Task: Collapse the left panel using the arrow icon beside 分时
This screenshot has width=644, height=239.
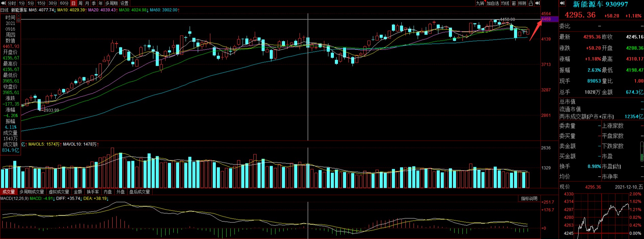Action: point(3,3)
